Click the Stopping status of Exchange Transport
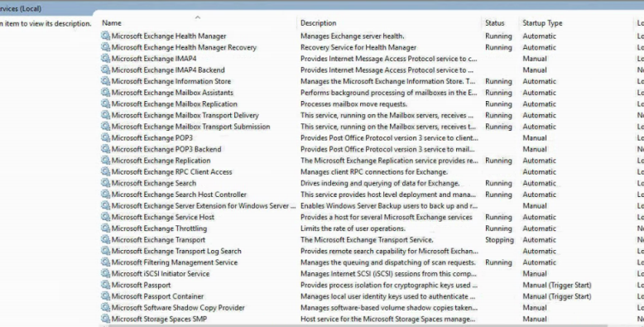 tap(499, 239)
